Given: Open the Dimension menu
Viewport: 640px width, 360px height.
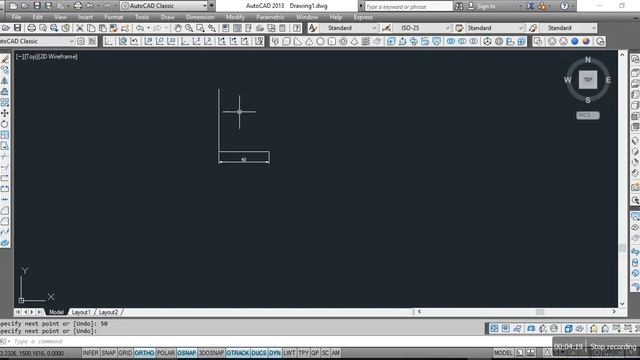Looking at the screenshot, I should (200, 17).
